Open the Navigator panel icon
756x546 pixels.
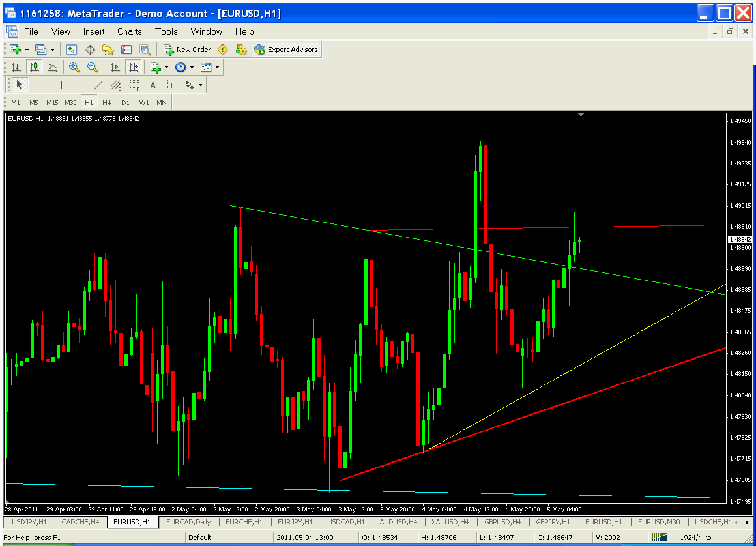coord(108,50)
